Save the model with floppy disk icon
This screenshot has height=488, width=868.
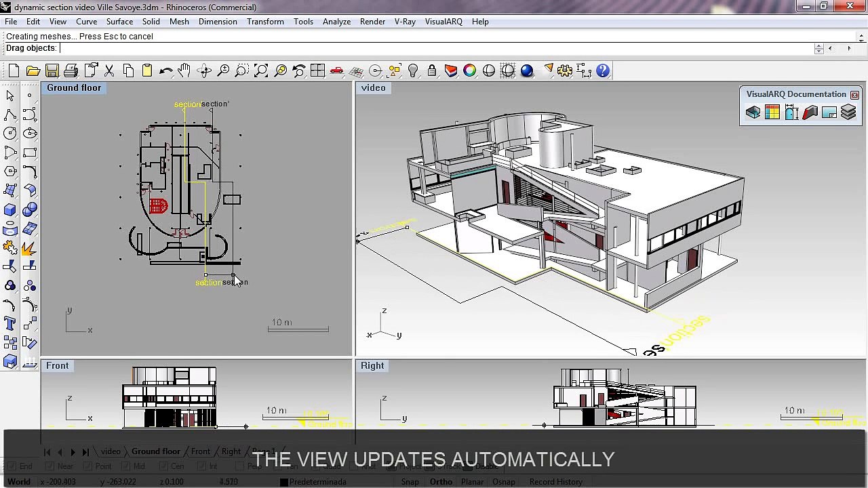52,70
